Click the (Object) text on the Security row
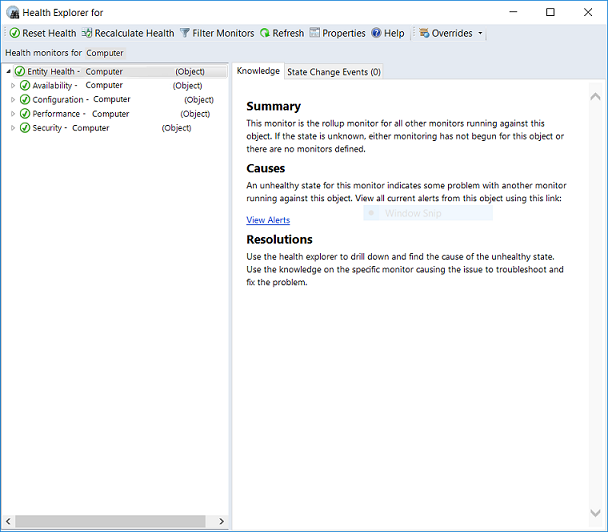The image size is (608, 532). (176, 128)
